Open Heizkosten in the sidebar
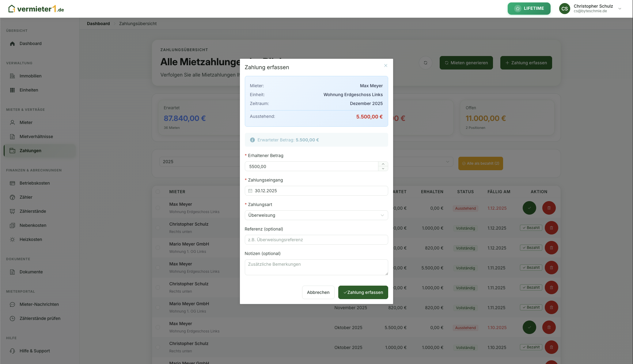Image resolution: width=633 pixels, height=364 pixels. coord(31,239)
